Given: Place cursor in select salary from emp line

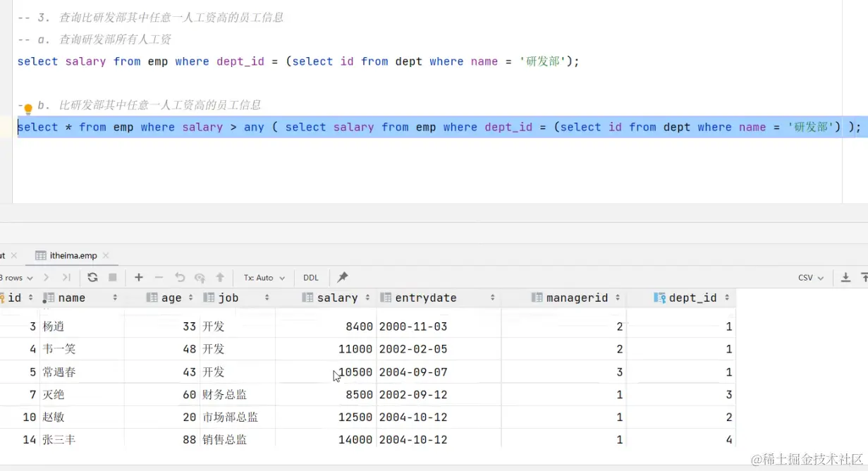Looking at the screenshot, I should coord(298,61).
